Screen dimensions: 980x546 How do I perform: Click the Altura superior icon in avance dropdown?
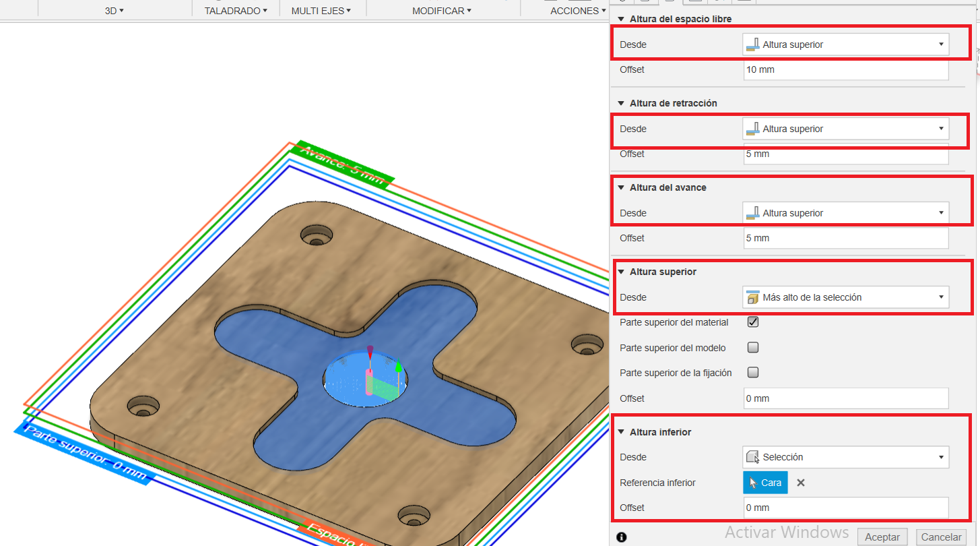coord(753,213)
